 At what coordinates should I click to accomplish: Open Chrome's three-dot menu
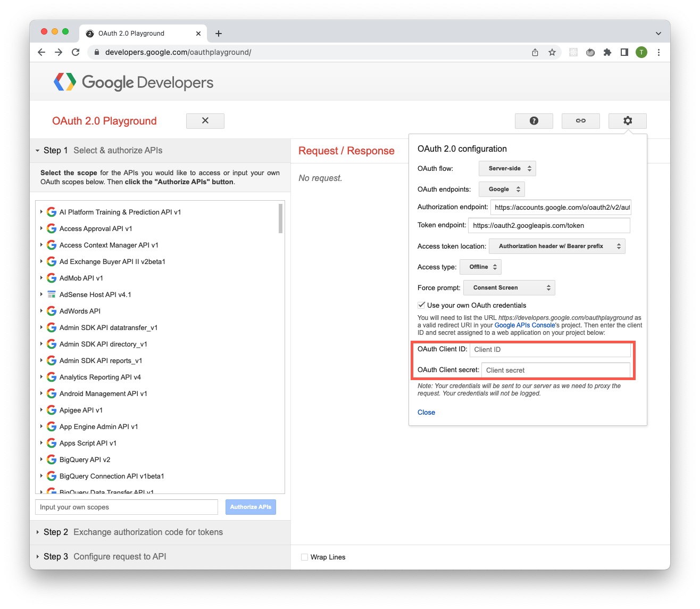(659, 52)
